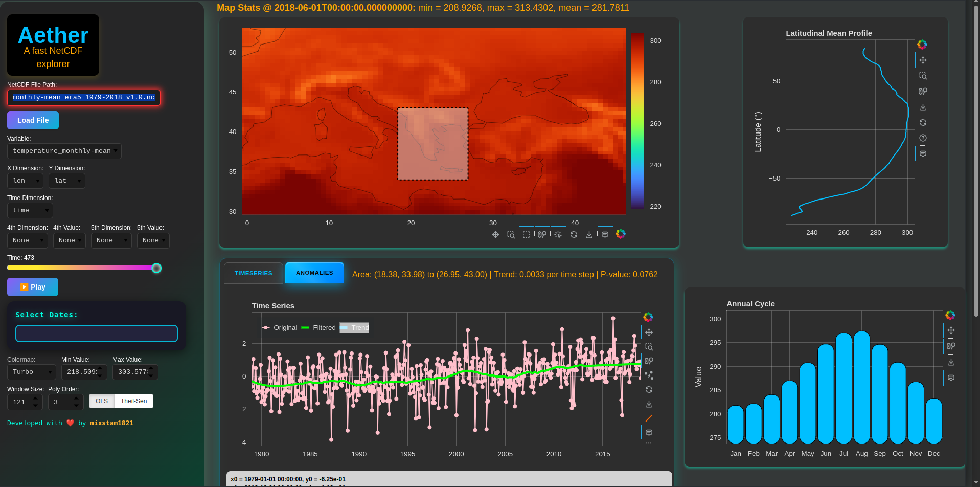Expand the Time Dimension dropdown
980x487 pixels.
point(30,210)
